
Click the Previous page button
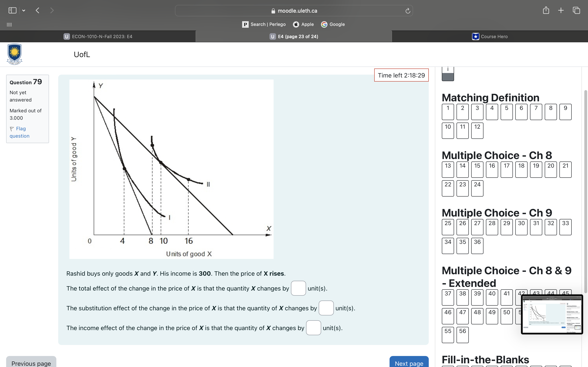pyautogui.click(x=31, y=363)
